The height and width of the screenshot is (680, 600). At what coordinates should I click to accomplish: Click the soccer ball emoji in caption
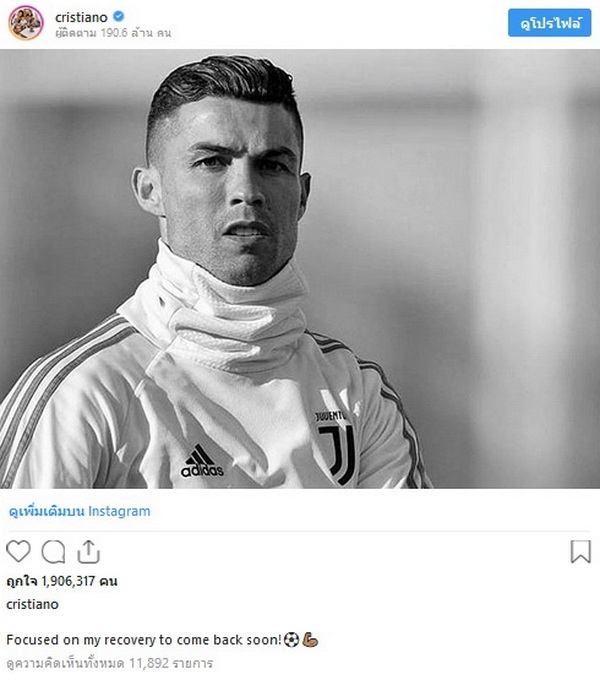291,640
